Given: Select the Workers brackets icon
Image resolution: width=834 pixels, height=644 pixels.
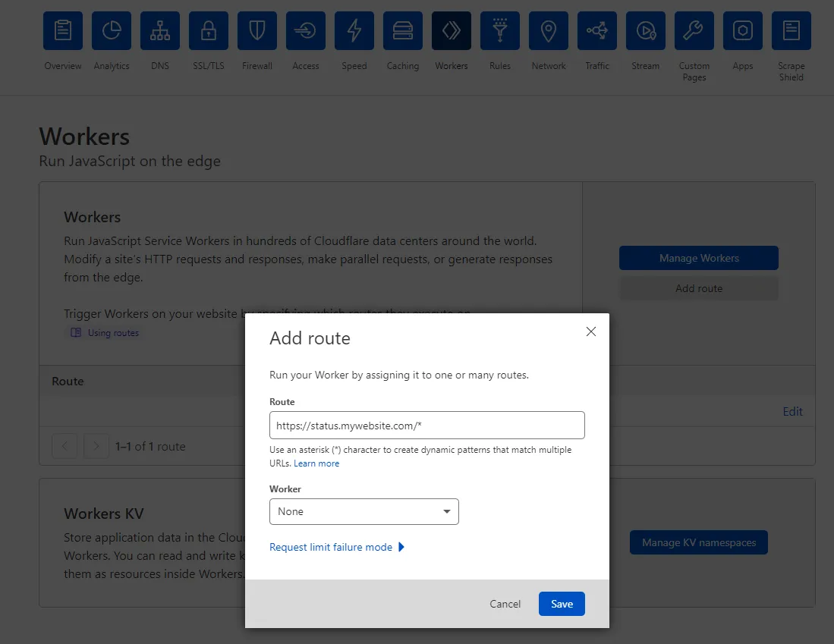Looking at the screenshot, I should click(452, 30).
